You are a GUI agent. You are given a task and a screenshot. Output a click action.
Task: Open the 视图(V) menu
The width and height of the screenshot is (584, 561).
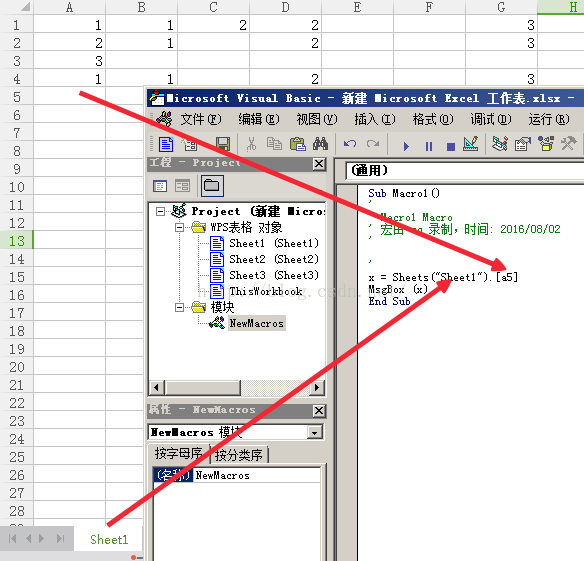coord(317,120)
